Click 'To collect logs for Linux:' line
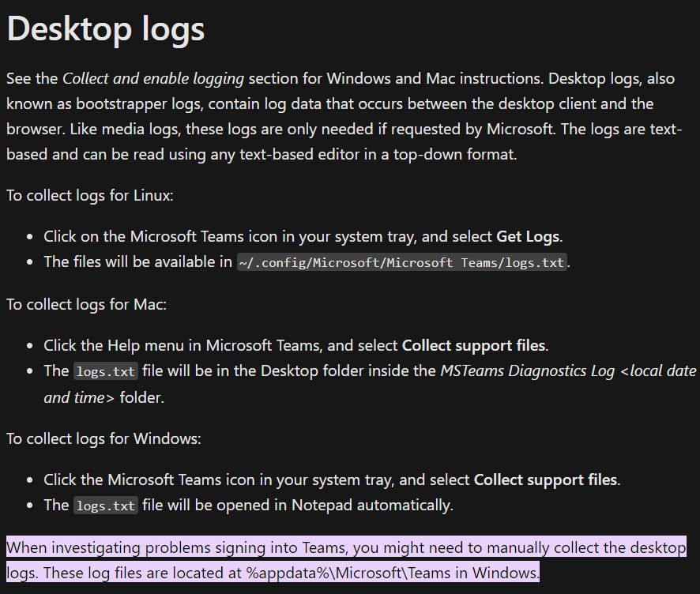The width and height of the screenshot is (700, 594). click(x=90, y=195)
